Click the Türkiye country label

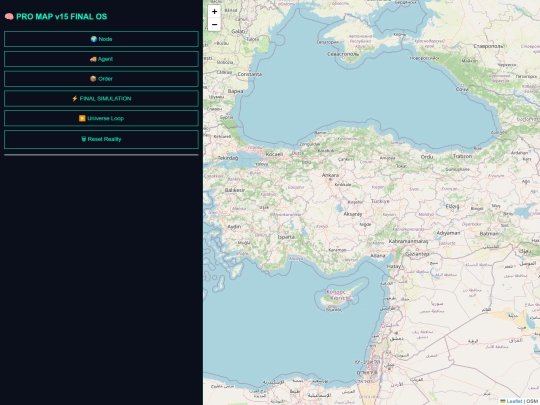(380, 201)
